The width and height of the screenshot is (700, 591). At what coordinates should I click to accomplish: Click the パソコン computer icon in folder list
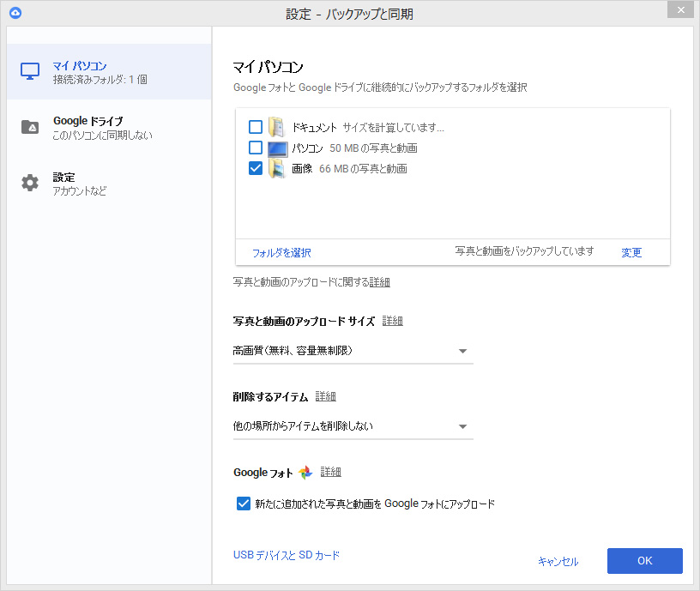click(x=277, y=148)
